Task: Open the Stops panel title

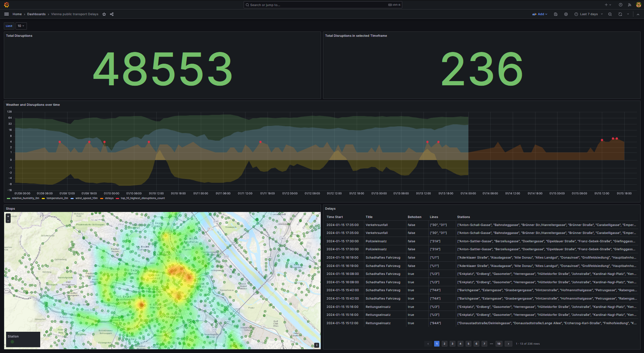Action: (x=10, y=209)
